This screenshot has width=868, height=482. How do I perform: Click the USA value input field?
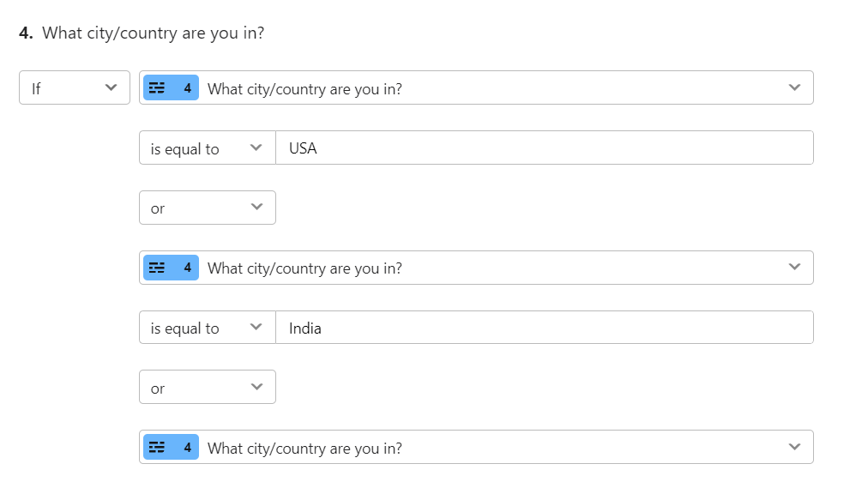[x=545, y=148]
